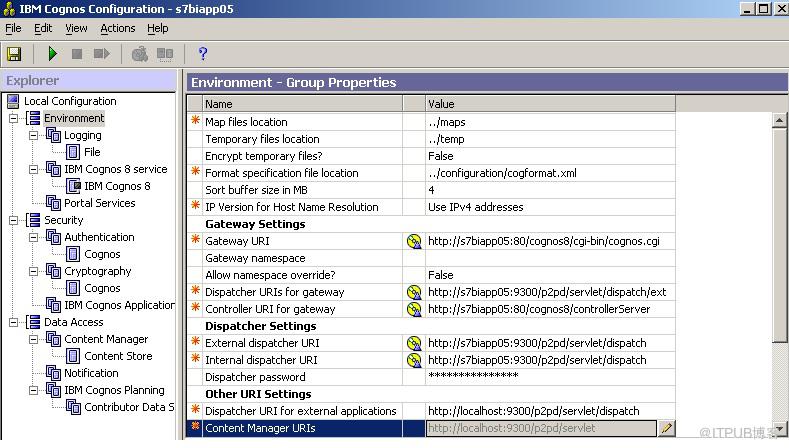Image resolution: width=789 pixels, height=448 pixels.
Task: Collapse the IBM Cognos 8 service node
Action: (33, 169)
